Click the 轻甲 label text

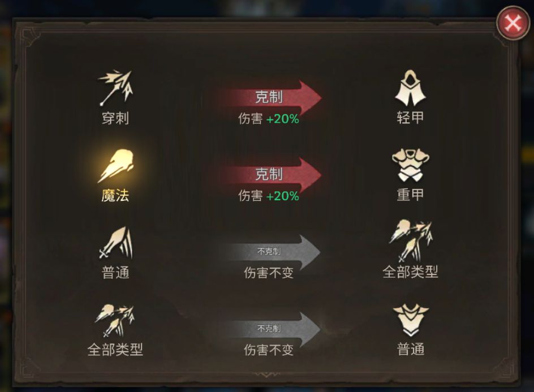(x=410, y=118)
